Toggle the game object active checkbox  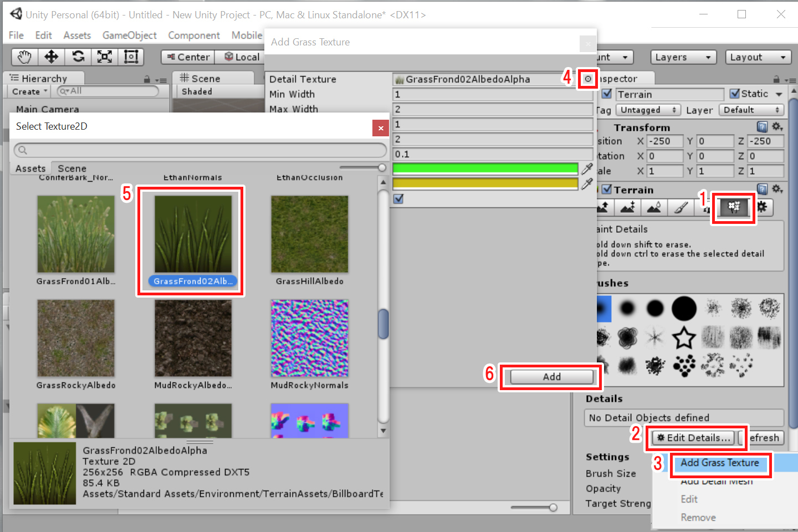click(x=607, y=94)
